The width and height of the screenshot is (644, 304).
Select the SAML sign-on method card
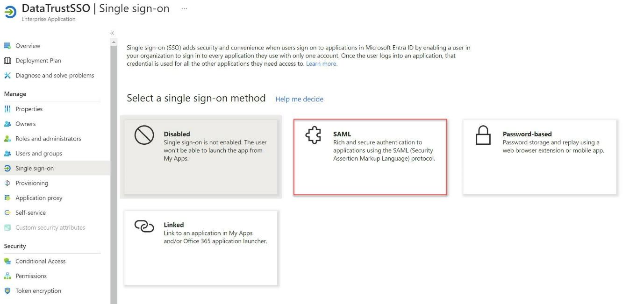click(x=370, y=157)
